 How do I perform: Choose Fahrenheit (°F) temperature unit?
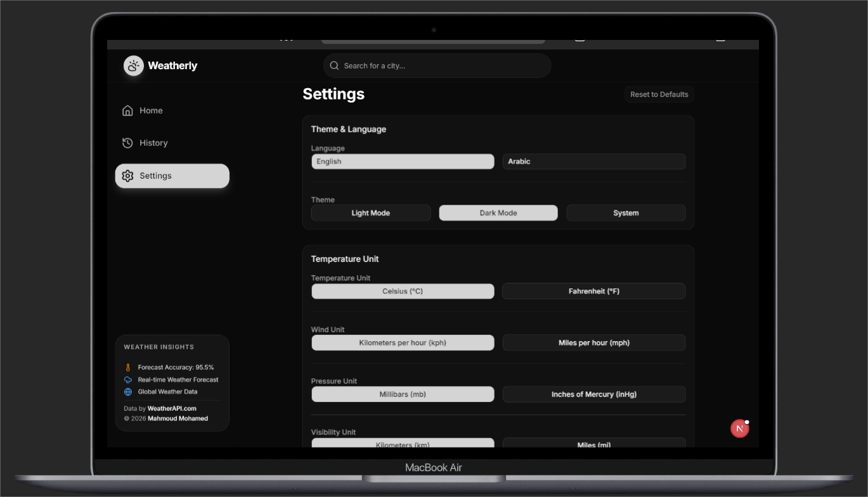593,292
